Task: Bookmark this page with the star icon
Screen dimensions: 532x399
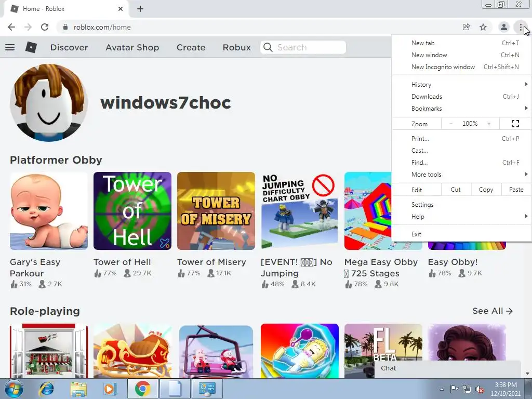Action: [x=483, y=27]
